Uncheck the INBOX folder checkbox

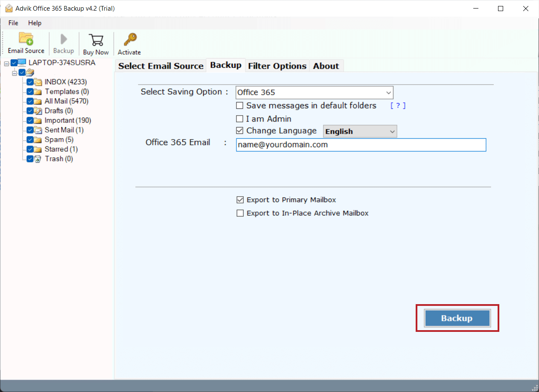(30, 82)
